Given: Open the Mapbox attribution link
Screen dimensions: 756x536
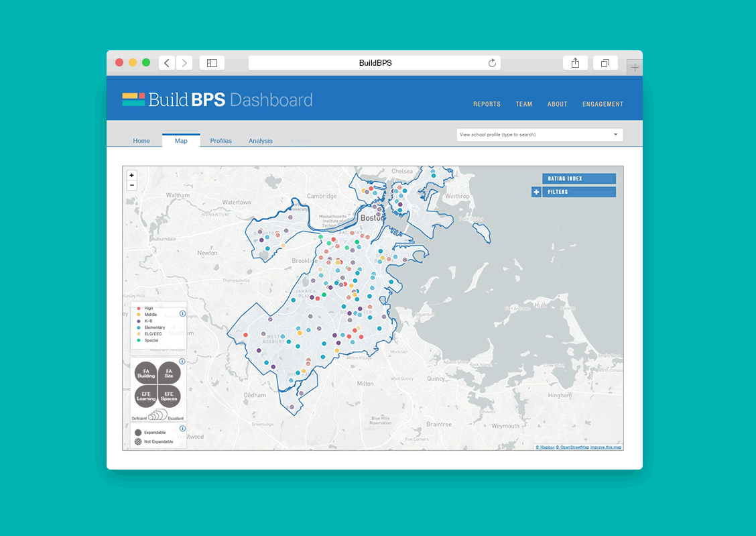Looking at the screenshot, I should tap(545, 447).
